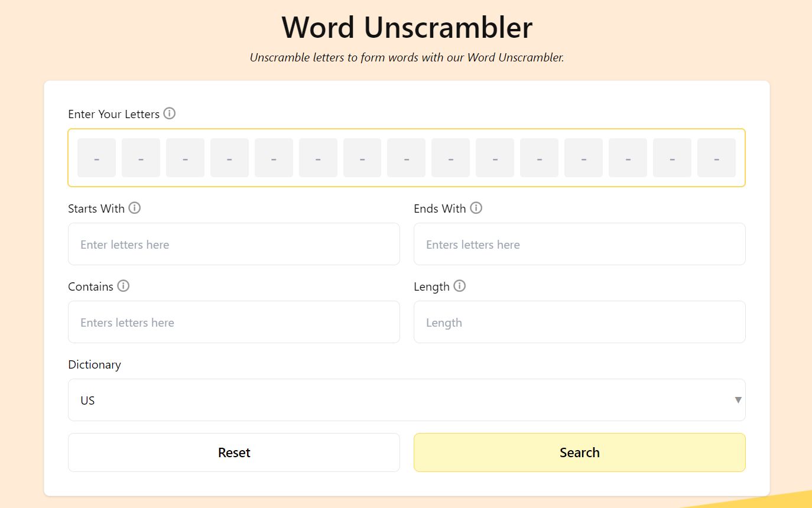812x508 pixels.
Task: Open the Enter Your Letters info tooltip
Action: click(170, 113)
